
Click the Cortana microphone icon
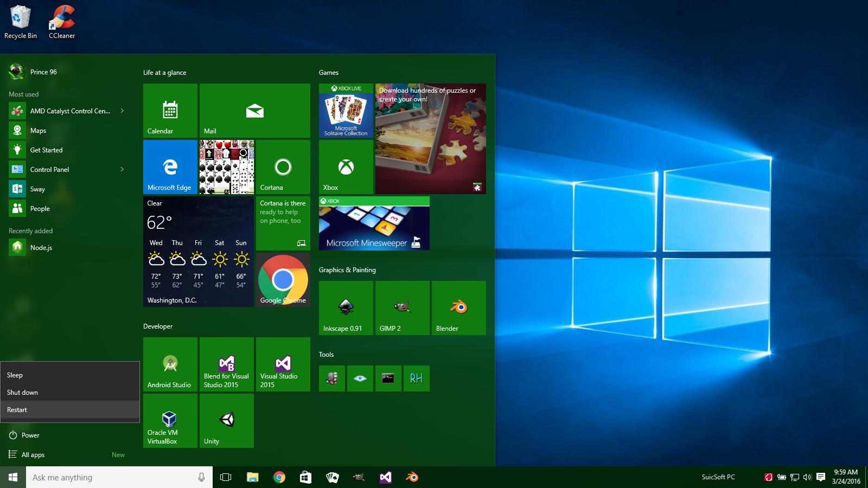[201, 477]
